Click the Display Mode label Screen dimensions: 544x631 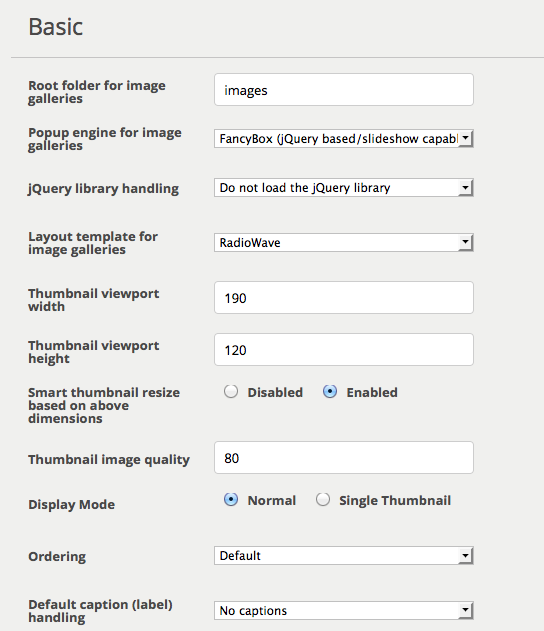pyautogui.click(x=72, y=505)
